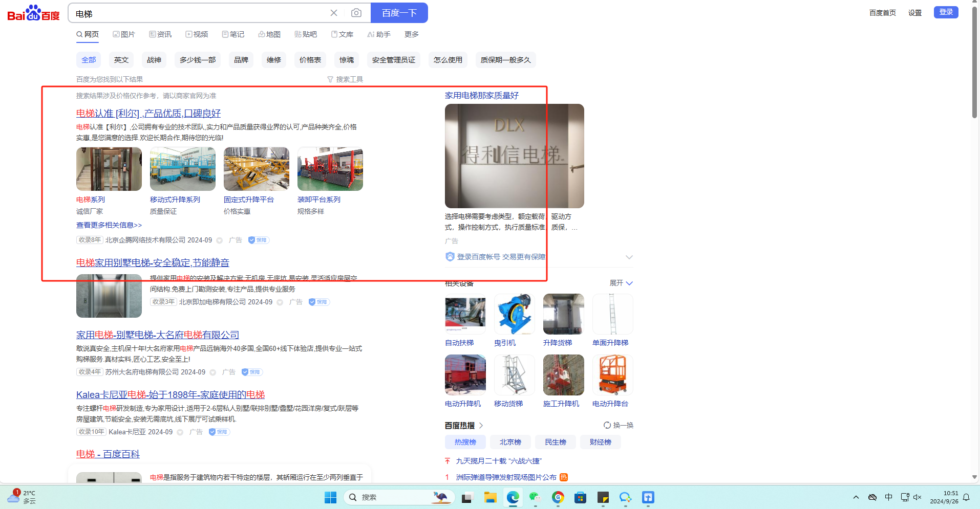Click the 施工升降机 equipment thumbnail
Viewport: 980px width, 509px height.
(x=564, y=375)
